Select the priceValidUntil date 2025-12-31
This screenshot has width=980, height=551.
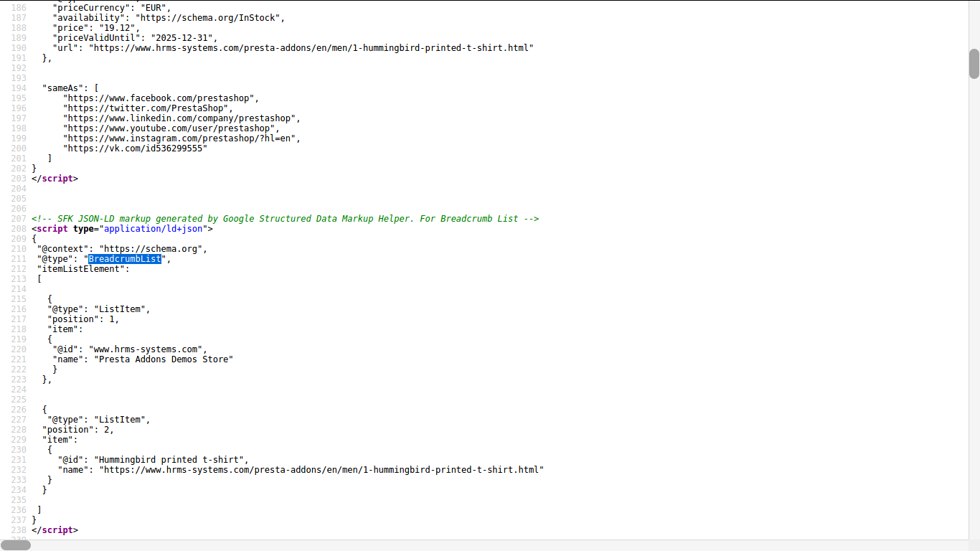click(x=184, y=38)
